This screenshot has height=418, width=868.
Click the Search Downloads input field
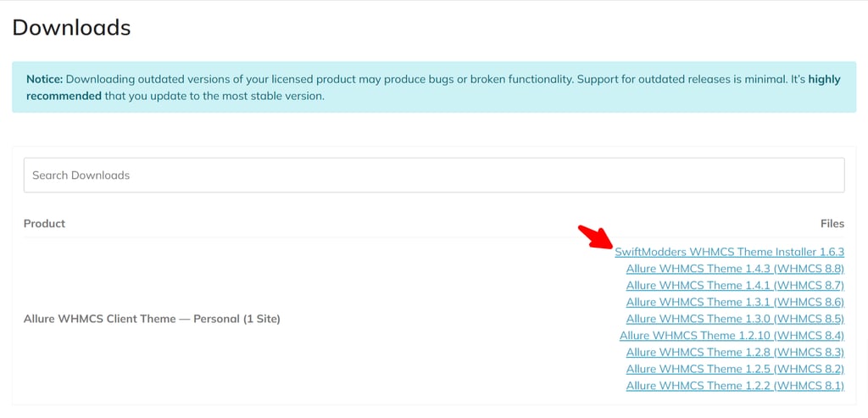[x=433, y=176]
